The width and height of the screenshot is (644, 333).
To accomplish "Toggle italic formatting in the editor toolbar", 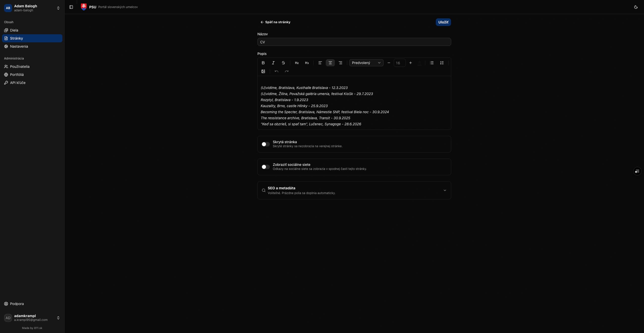I will point(273,63).
